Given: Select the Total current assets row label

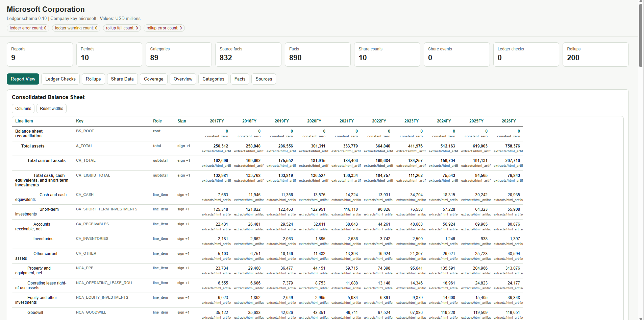Looking at the screenshot, I should 46,161.
